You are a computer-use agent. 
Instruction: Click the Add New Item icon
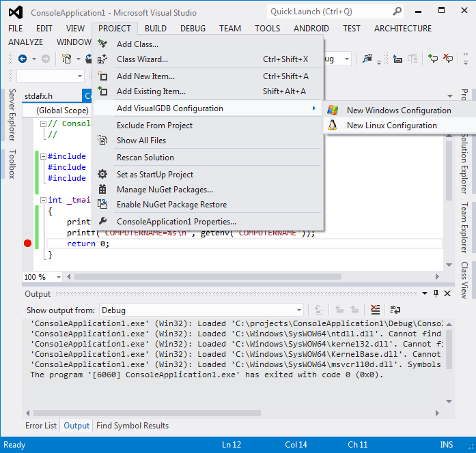tap(102, 76)
